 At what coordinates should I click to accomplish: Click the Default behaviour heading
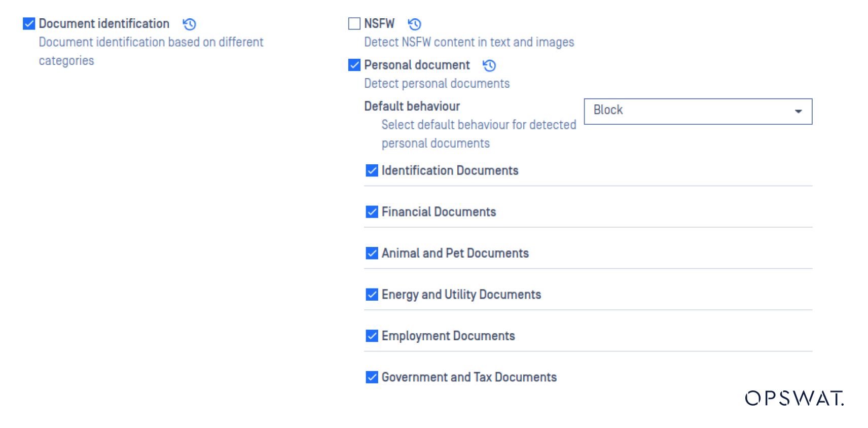coord(412,106)
